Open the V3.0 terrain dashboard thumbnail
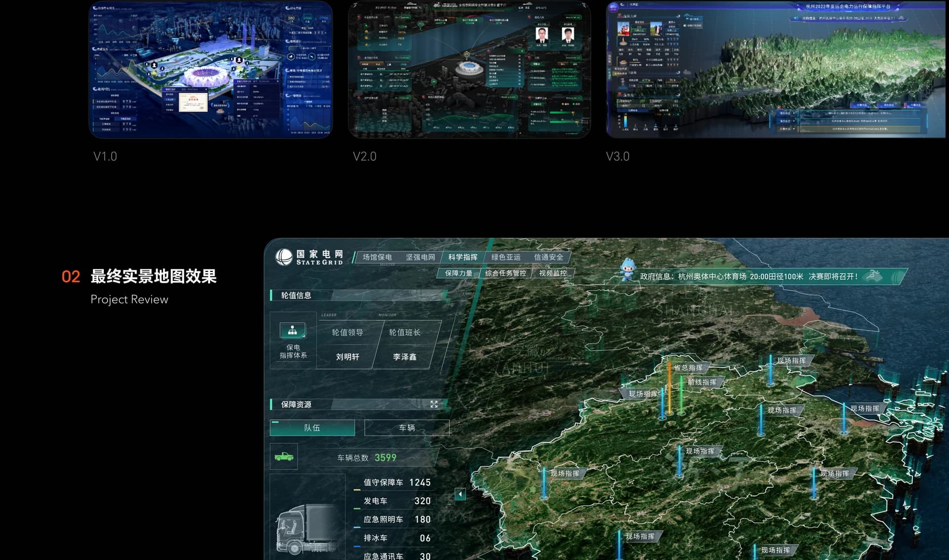 [776, 70]
